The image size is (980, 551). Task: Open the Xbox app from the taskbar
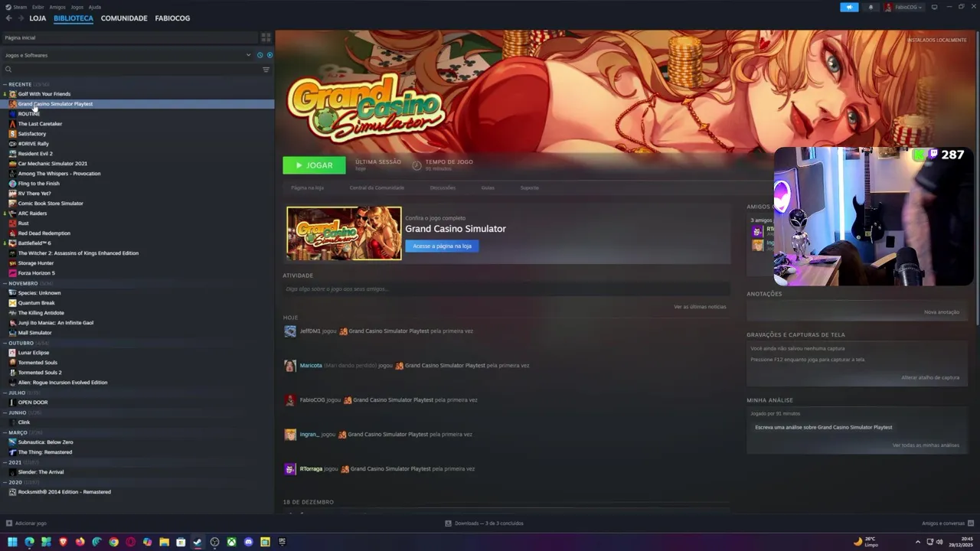tap(231, 542)
